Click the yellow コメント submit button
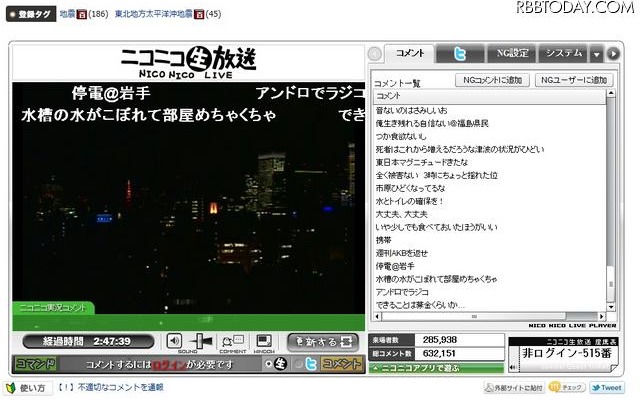Viewport: 640px width, 400px height. click(341, 364)
